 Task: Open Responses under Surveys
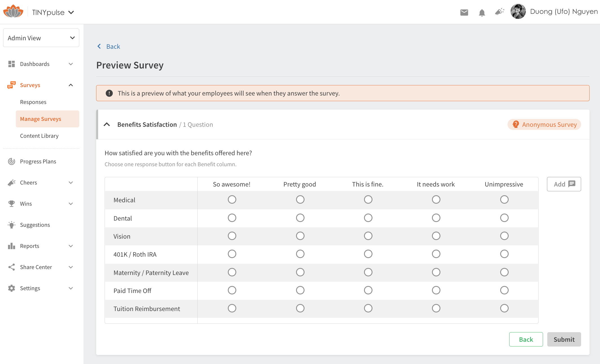point(33,102)
